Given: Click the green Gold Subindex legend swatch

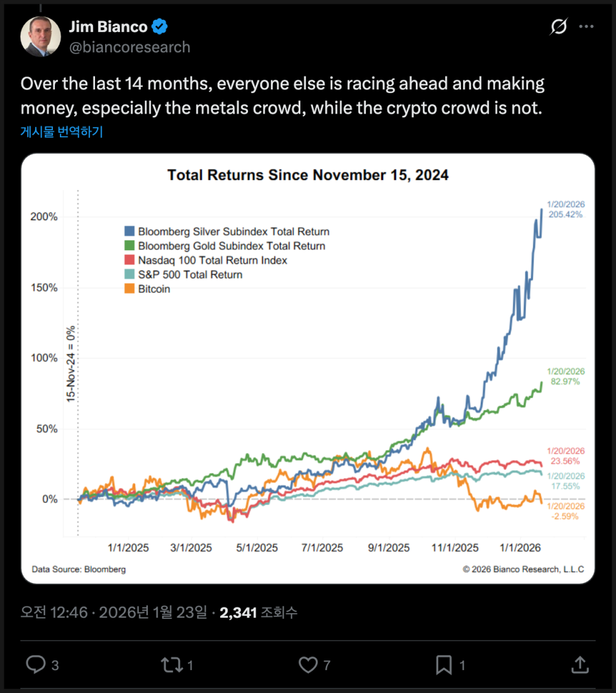Looking at the screenshot, I should click(129, 246).
